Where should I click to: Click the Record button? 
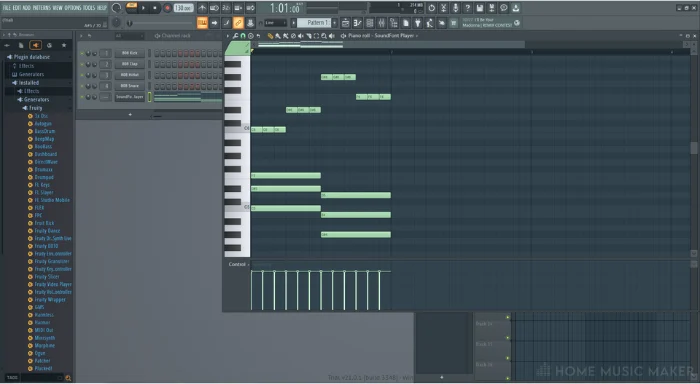(167, 8)
